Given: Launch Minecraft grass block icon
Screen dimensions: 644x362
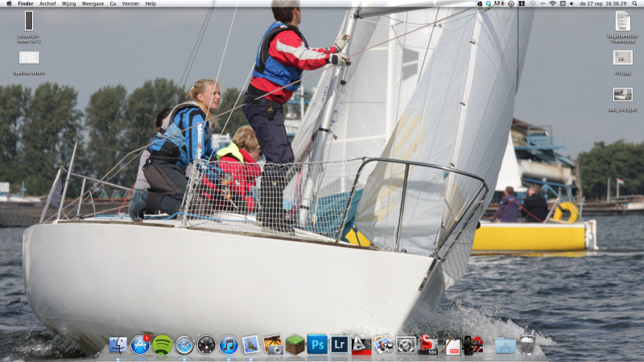Looking at the screenshot, I should (x=295, y=345).
